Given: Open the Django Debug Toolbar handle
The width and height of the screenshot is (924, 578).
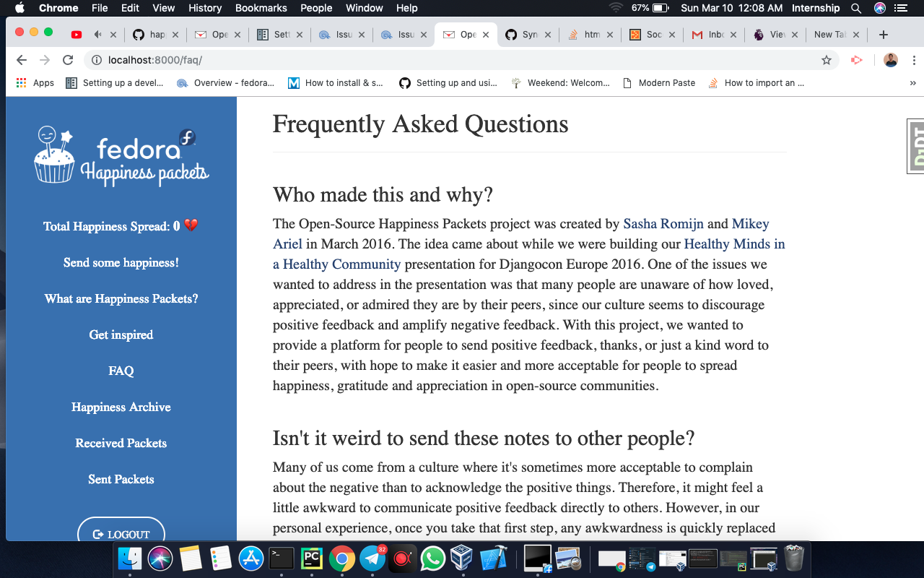Looking at the screenshot, I should click(915, 147).
